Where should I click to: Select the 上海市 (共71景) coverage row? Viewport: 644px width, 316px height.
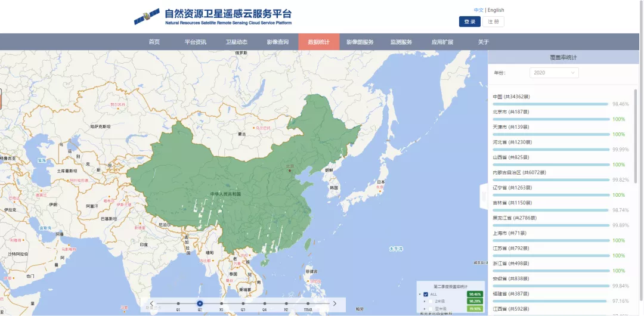[x=561, y=237]
